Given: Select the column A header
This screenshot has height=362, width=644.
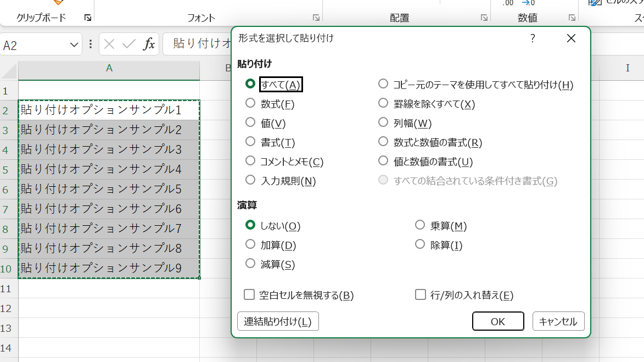Looking at the screenshot, I should click(109, 68).
